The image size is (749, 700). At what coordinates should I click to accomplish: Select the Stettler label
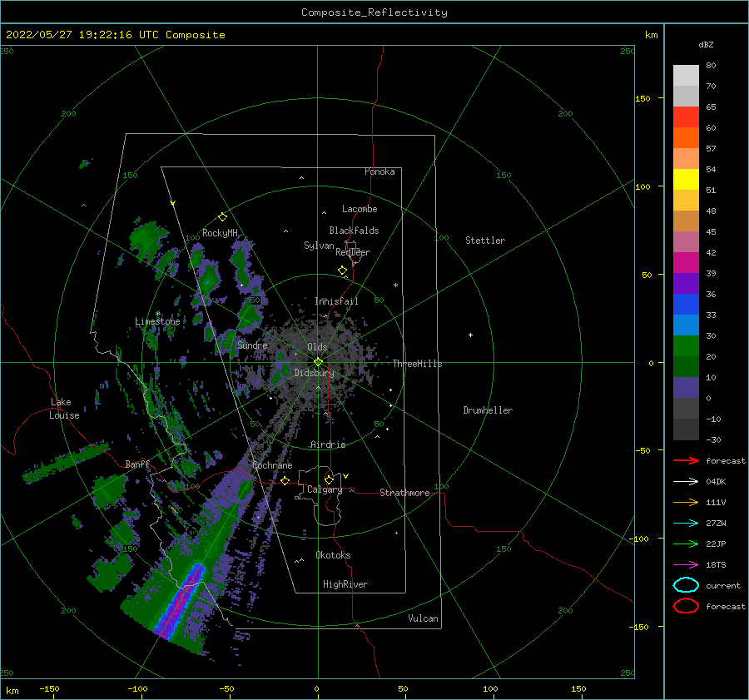[x=485, y=241]
